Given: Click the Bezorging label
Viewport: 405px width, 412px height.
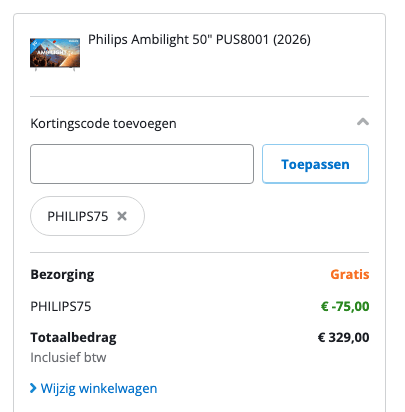Looking at the screenshot, I should [x=62, y=275].
